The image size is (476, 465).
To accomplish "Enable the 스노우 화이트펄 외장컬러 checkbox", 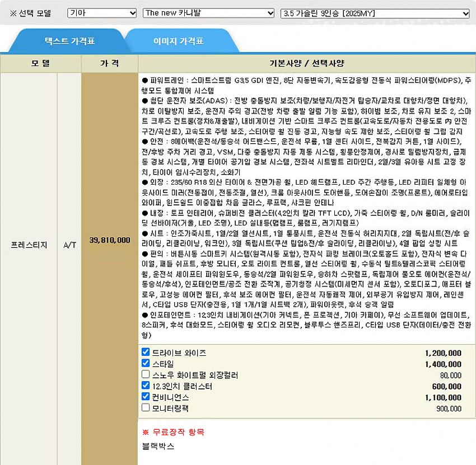I will pos(146,374).
